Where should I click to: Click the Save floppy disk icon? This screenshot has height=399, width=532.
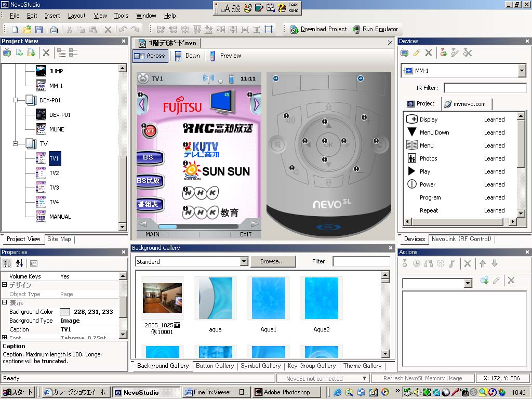point(39,30)
